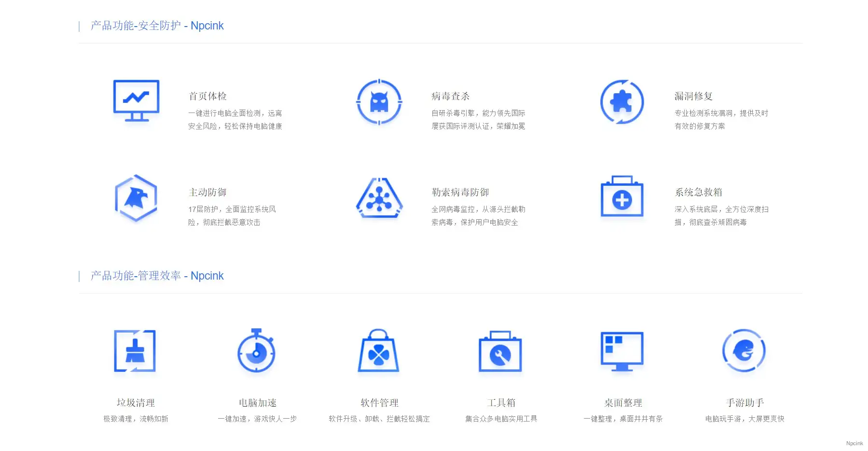Select the 漏洞修复 title text
Screen dimensions: 868x451
pyautogui.click(x=693, y=96)
